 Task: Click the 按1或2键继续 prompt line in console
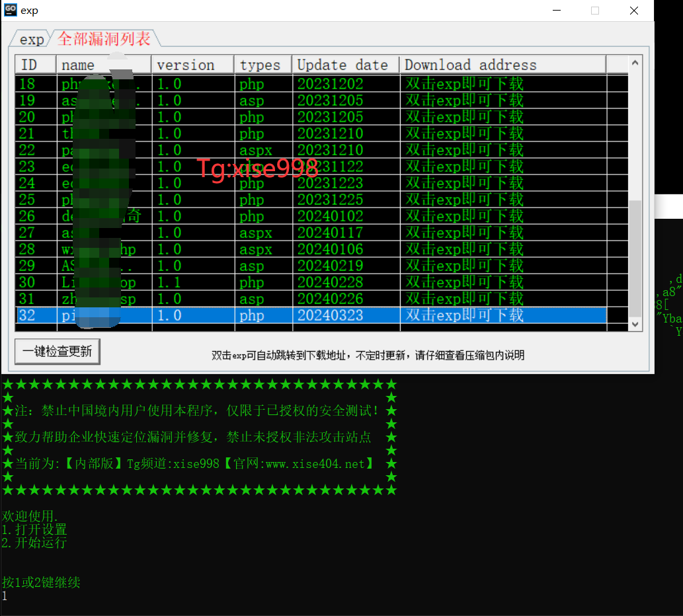(41, 582)
